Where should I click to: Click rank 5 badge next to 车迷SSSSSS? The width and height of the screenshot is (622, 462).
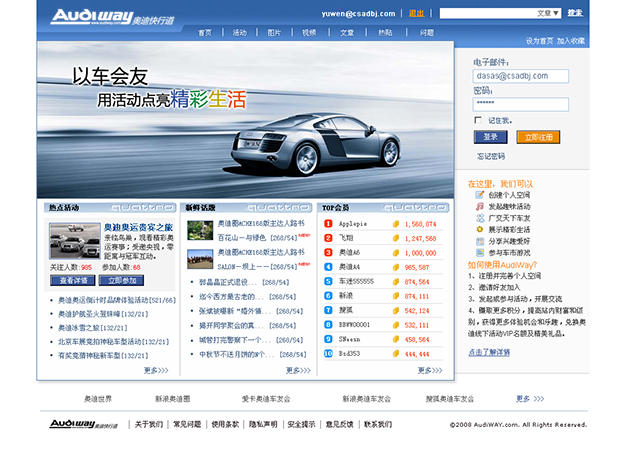pos(328,281)
